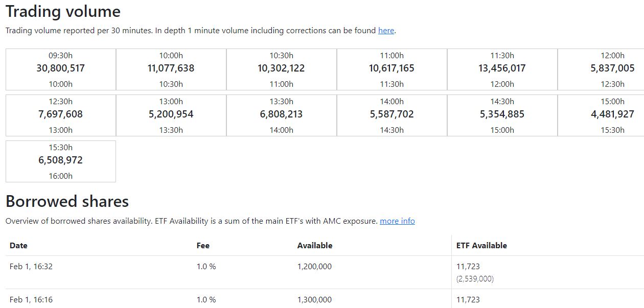Viewport: 644px width, 308px height.
Task: Select the 14:00h trading volume cell
Action: [392, 114]
